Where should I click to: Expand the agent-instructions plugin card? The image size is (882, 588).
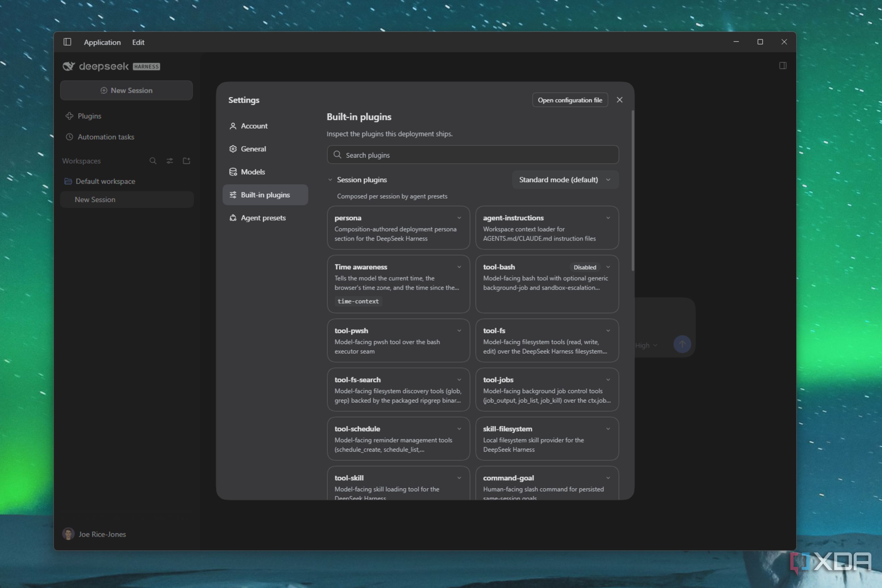(x=608, y=218)
